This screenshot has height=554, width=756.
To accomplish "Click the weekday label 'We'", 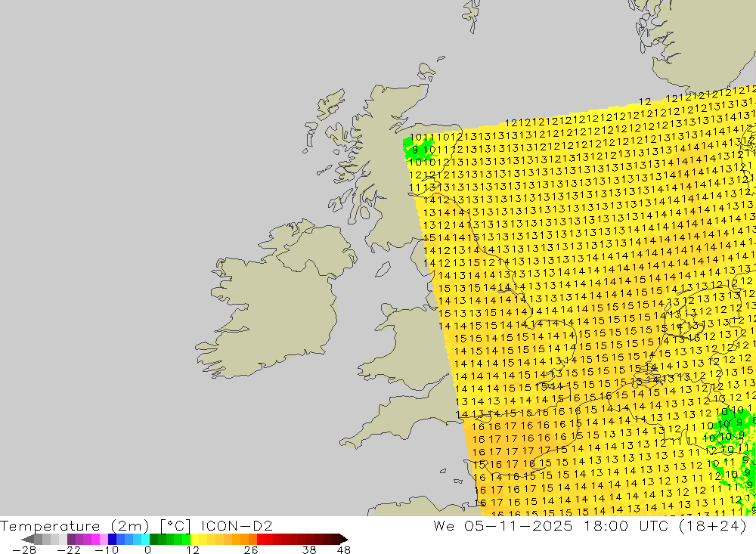I will click(x=444, y=525).
